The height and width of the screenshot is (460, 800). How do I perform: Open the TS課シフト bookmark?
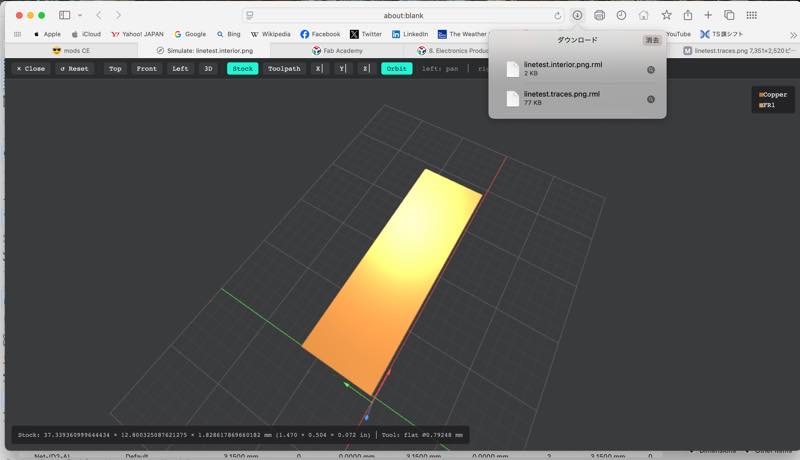tap(721, 34)
